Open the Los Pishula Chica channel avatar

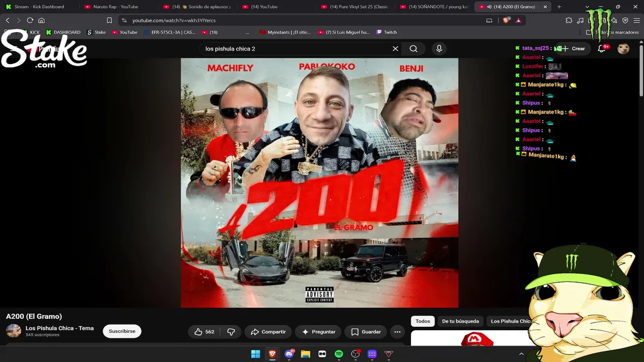[14, 331]
